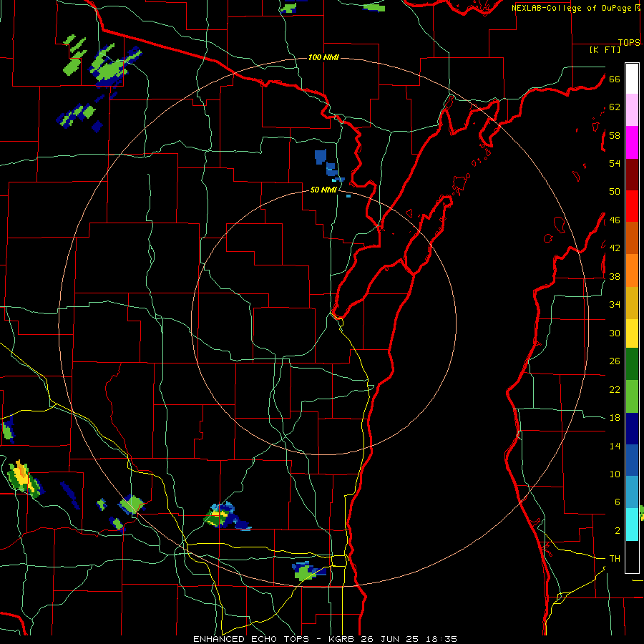Click the '22' legend value

[615, 389]
